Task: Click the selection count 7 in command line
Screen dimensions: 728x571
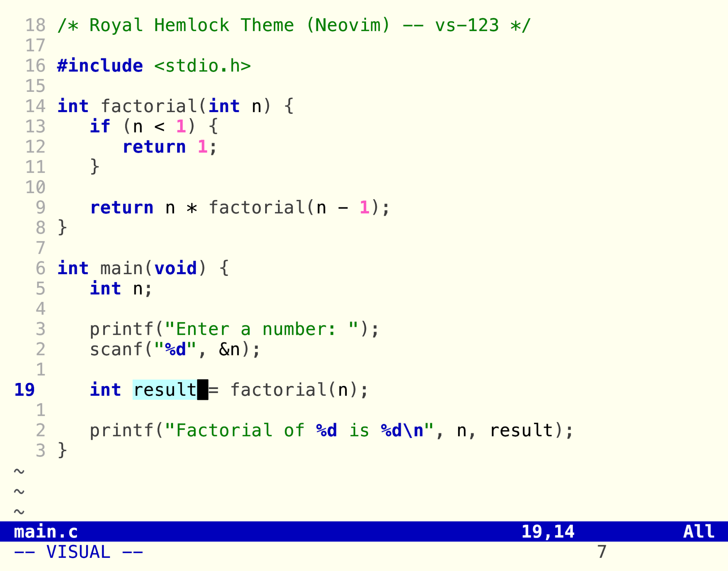Action: pyautogui.click(x=602, y=552)
